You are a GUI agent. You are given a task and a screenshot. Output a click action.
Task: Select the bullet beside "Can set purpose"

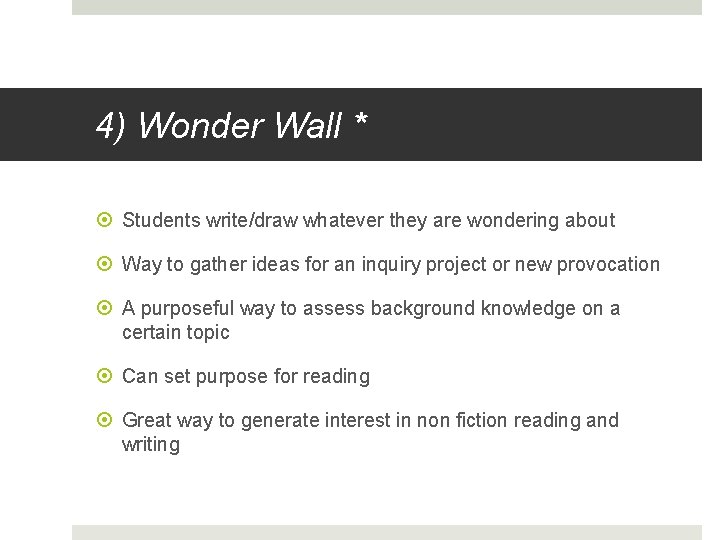point(106,377)
